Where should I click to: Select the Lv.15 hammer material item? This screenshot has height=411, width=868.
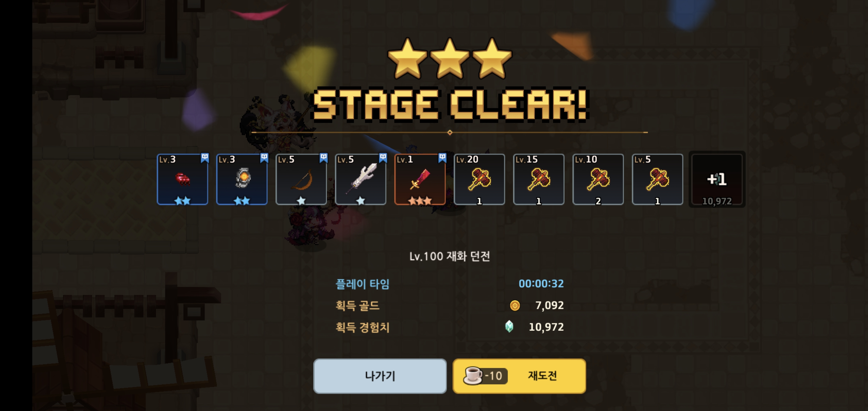pos(539,179)
